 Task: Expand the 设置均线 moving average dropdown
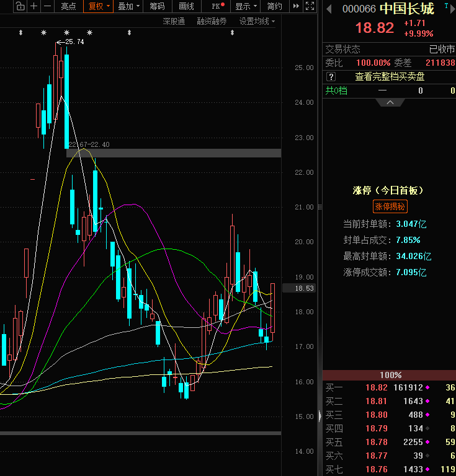click(x=257, y=21)
